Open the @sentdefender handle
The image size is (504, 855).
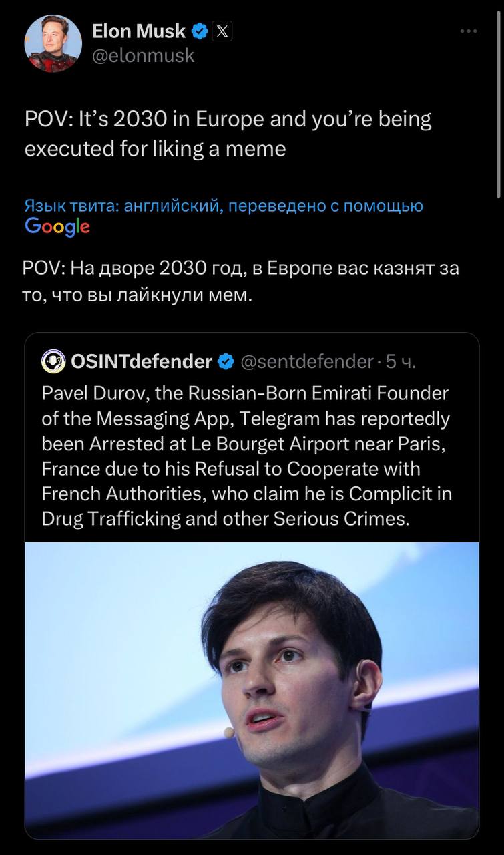[x=306, y=362]
